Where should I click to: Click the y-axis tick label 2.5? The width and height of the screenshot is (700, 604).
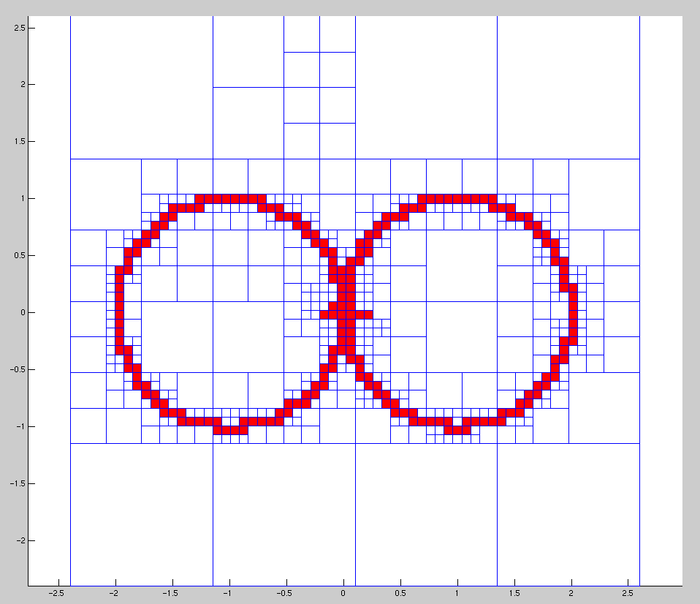[x=16, y=28]
